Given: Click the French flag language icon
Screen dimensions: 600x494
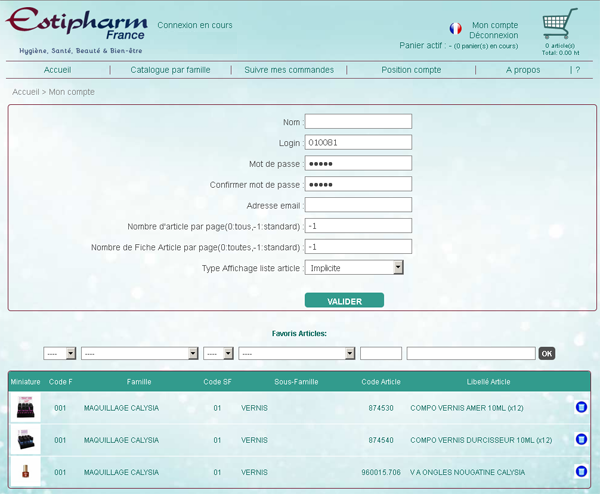Looking at the screenshot, I should point(455,29).
